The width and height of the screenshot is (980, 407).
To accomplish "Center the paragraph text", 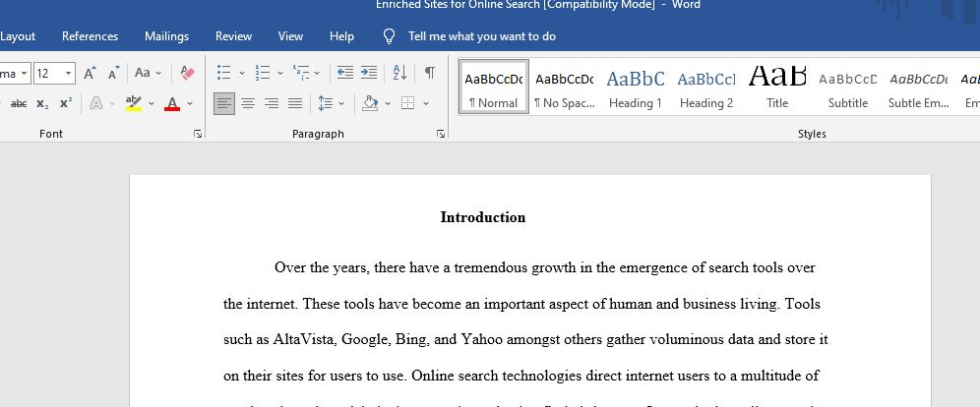I will [248, 103].
